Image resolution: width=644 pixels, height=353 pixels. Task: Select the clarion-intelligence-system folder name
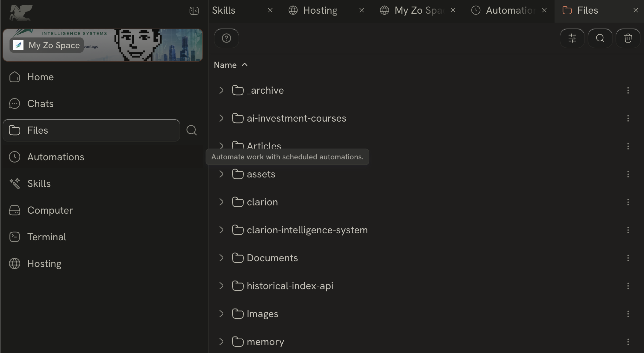point(307,230)
